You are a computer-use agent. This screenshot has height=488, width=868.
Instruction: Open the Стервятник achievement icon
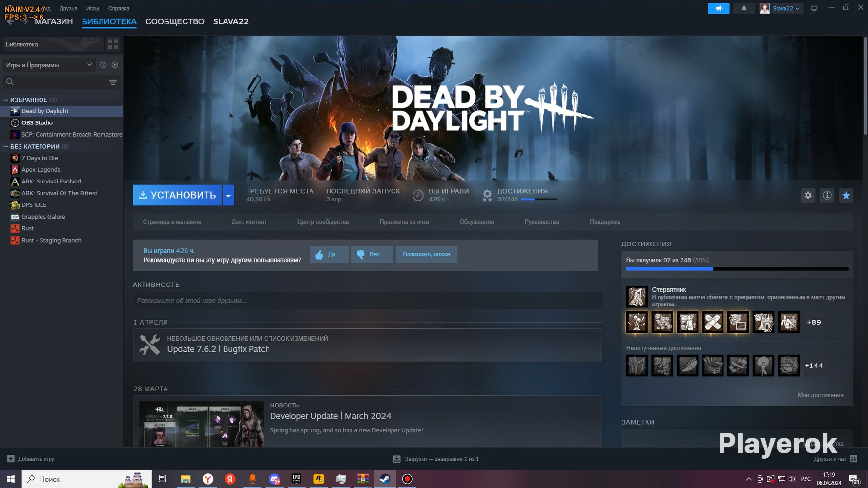pos(637,297)
